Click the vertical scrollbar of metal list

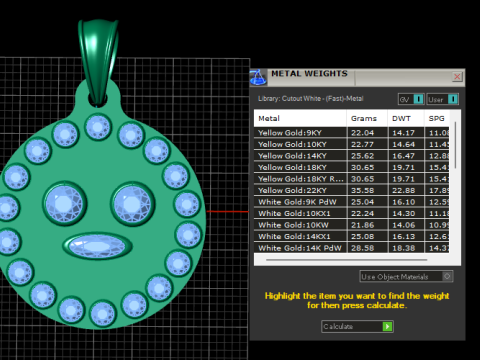point(455,146)
